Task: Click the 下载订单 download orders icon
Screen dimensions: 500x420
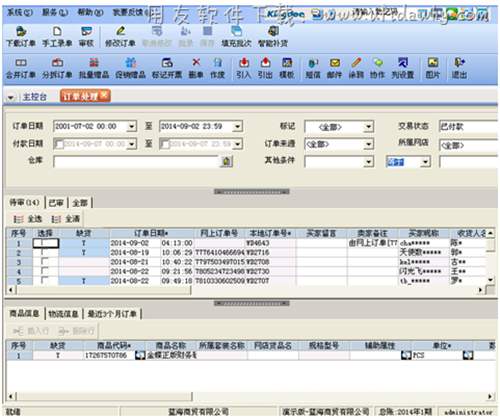Action: pyautogui.click(x=21, y=32)
